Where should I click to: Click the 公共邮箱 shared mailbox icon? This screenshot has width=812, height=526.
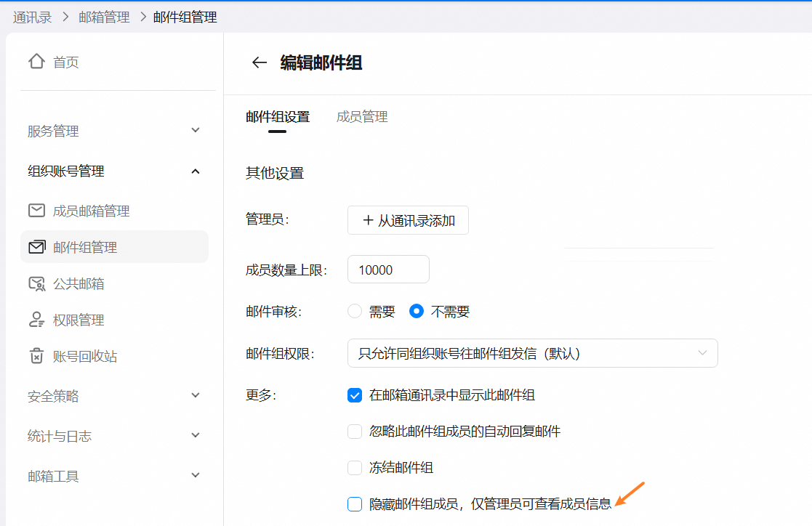36,283
